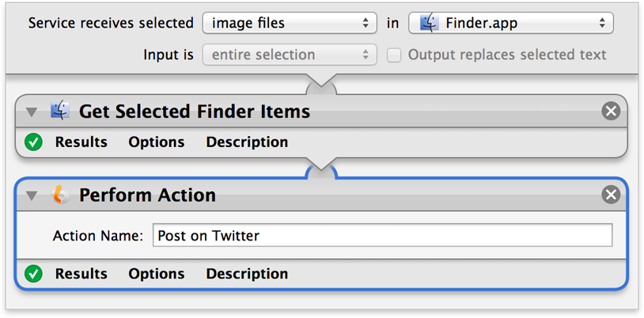This screenshot has height=318, width=644.
Task: Click green checkmark in Get Selected Finder Items
Action: (x=33, y=142)
